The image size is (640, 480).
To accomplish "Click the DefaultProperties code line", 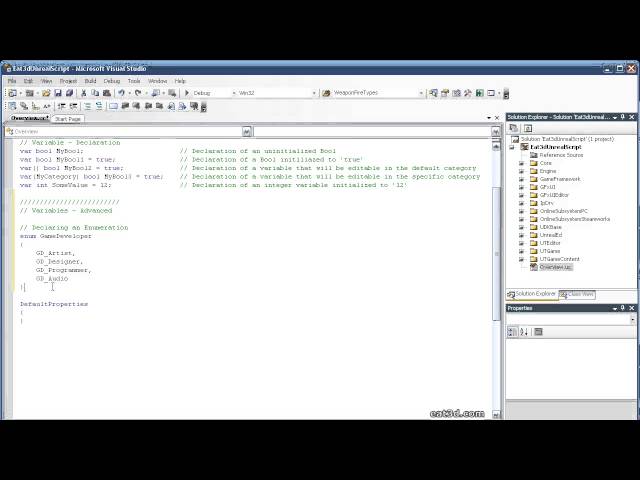I will pyautogui.click(x=54, y=304).
